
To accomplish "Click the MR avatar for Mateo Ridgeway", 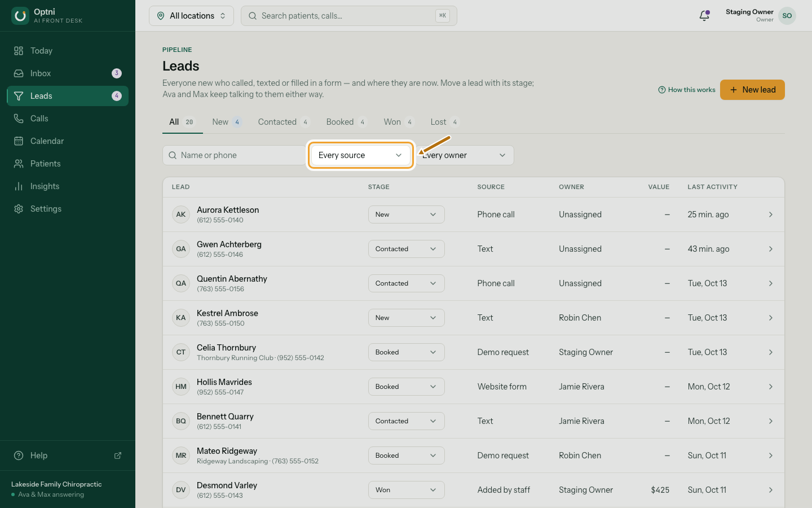I will [181, 456].
